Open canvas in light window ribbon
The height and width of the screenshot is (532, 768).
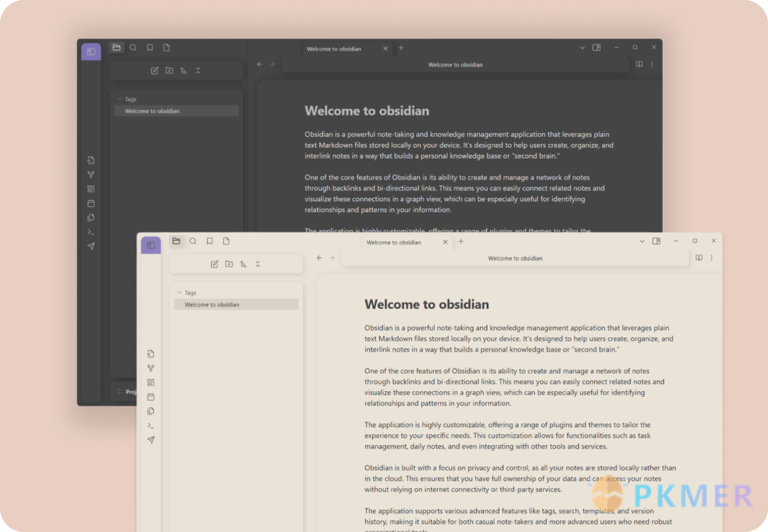point(151,382)
